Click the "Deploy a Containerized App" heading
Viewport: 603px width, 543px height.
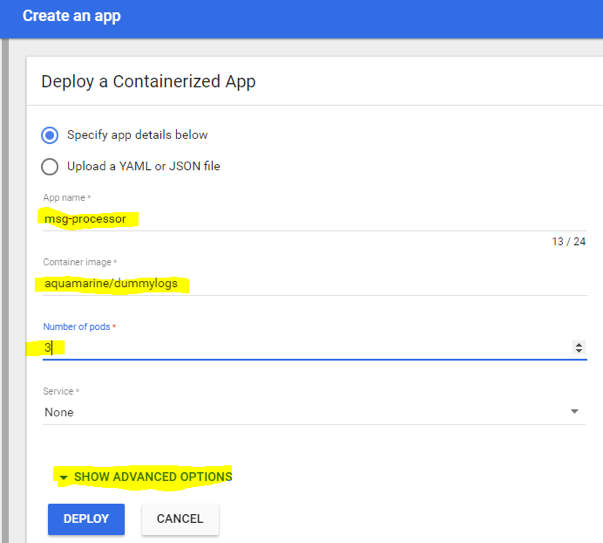coord(148,81)
